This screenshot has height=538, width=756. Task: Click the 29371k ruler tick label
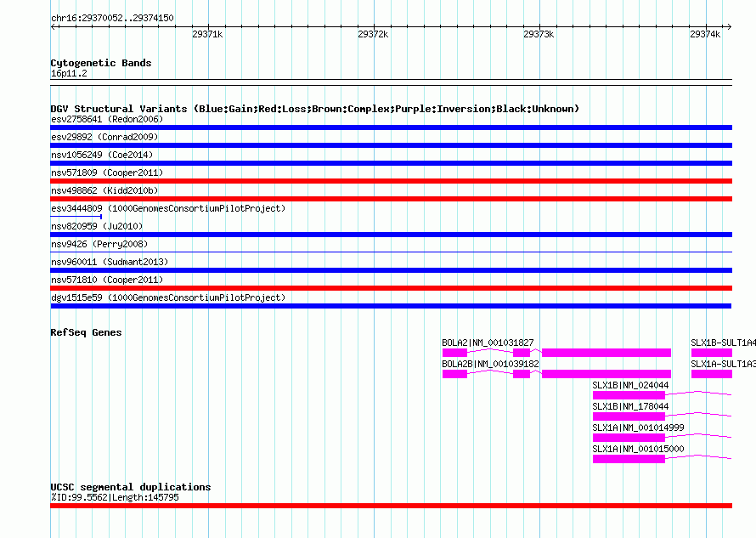coord(207,34)
